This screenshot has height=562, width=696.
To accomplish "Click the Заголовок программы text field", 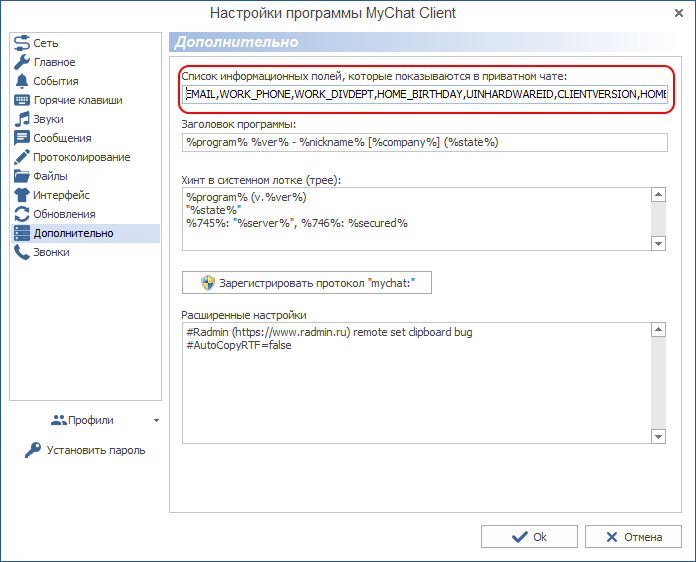I will coord(425,142).
